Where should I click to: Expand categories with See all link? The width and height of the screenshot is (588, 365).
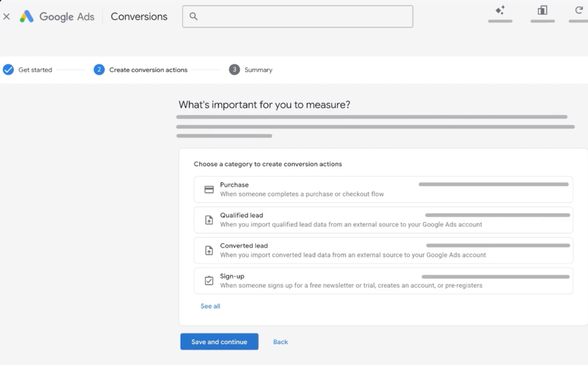[x=210, y=306]
